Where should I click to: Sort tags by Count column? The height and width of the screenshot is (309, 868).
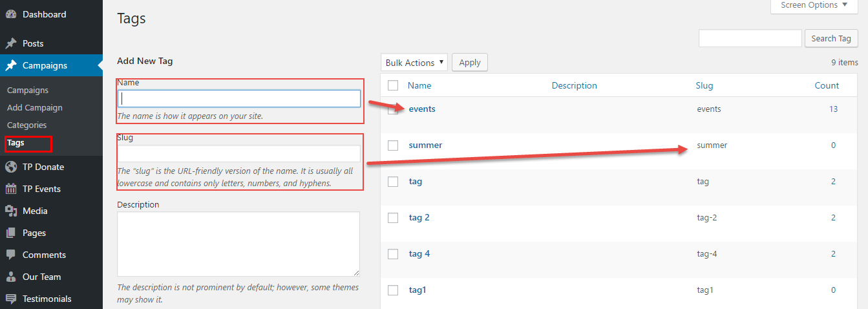pos(827,85)
